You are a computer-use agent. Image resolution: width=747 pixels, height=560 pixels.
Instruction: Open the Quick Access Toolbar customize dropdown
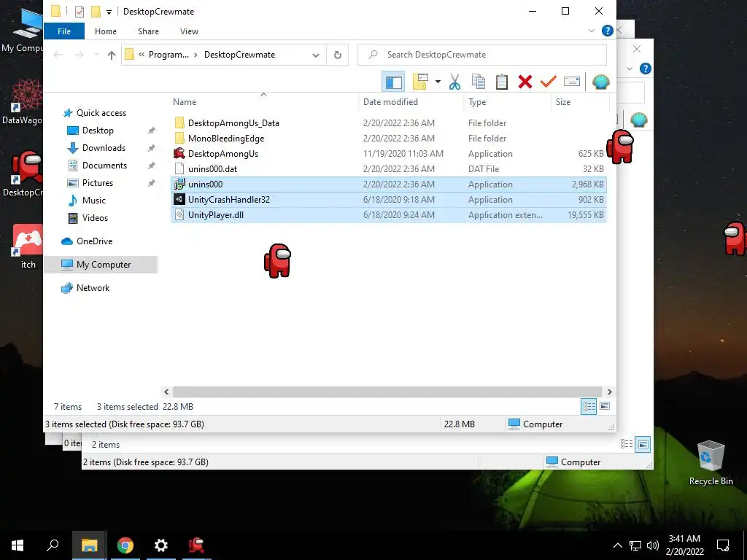pos(109,12)
